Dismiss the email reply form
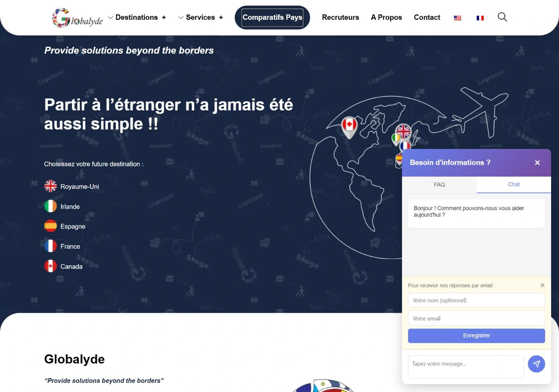 pos(542,285)
